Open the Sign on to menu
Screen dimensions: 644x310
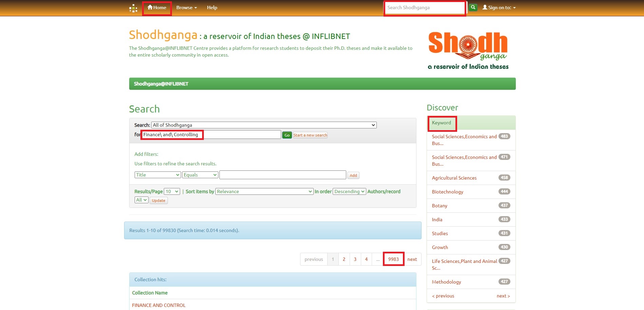coord(499,7)
